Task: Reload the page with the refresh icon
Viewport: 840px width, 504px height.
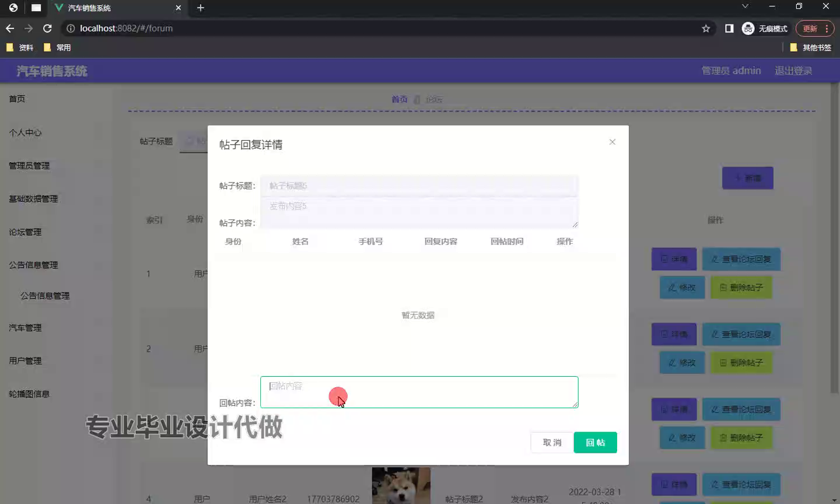Action: (48, 28)
